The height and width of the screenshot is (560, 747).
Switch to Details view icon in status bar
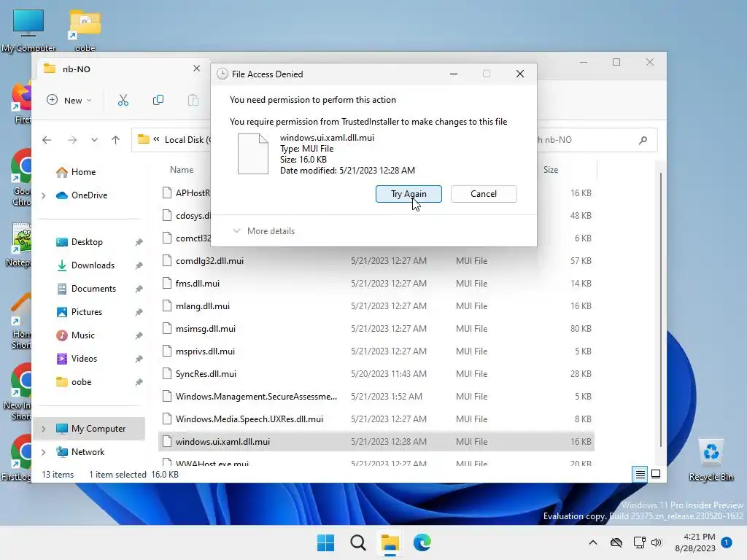[x=640, y=474]
